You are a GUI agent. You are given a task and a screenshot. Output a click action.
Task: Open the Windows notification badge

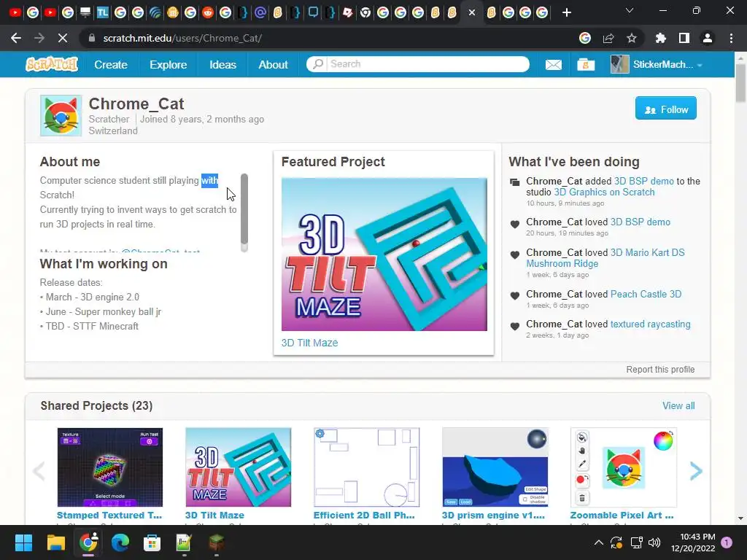click(727, 542)
